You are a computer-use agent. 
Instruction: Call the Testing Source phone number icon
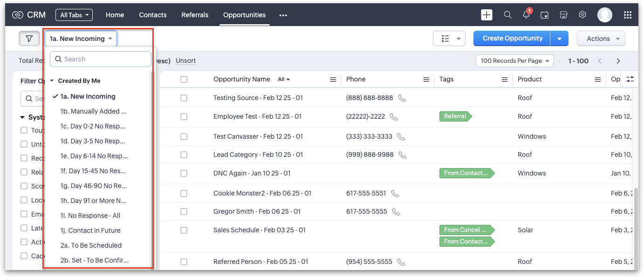402,98
